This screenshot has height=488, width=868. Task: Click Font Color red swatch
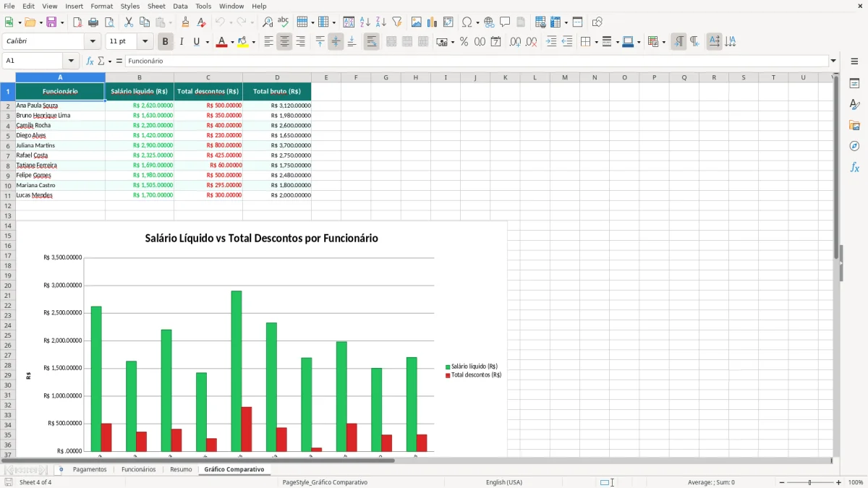pyautogui.click(x=221, y=42)
